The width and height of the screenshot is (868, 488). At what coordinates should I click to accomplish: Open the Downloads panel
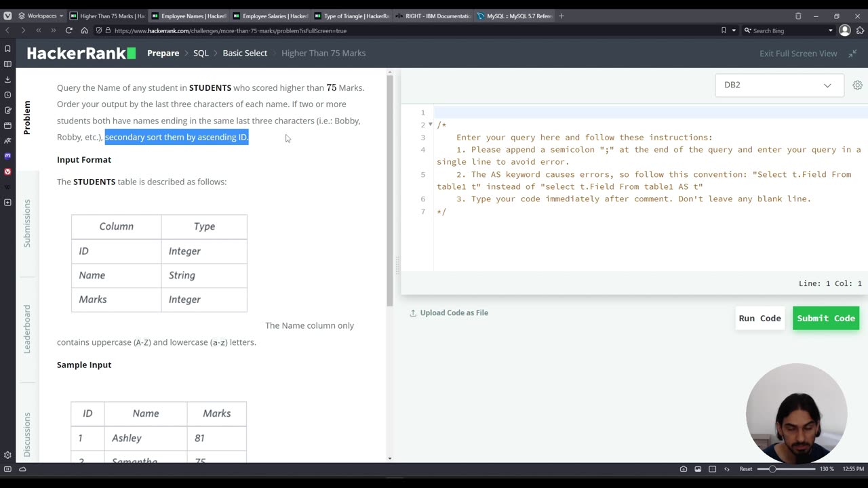click(7, 79)
